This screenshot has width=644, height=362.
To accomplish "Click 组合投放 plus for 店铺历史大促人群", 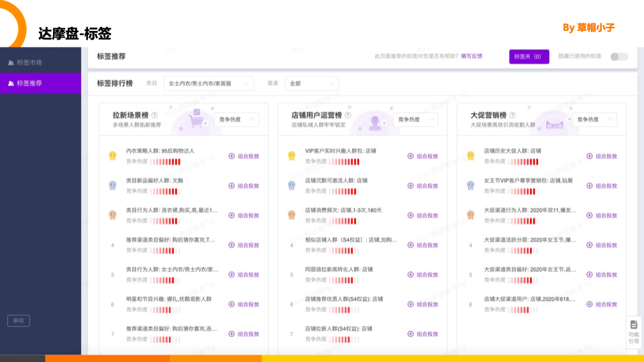I will click(x=590, y=156).
